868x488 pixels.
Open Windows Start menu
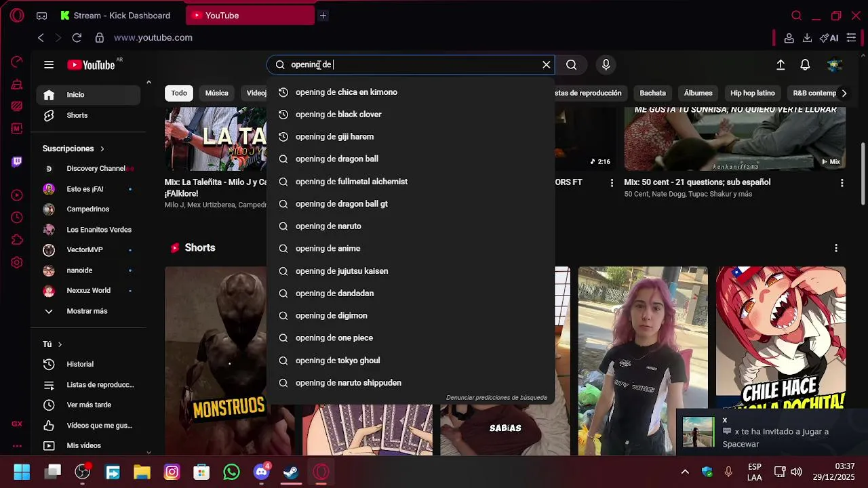pyautogui.click(x=22, y=472)
